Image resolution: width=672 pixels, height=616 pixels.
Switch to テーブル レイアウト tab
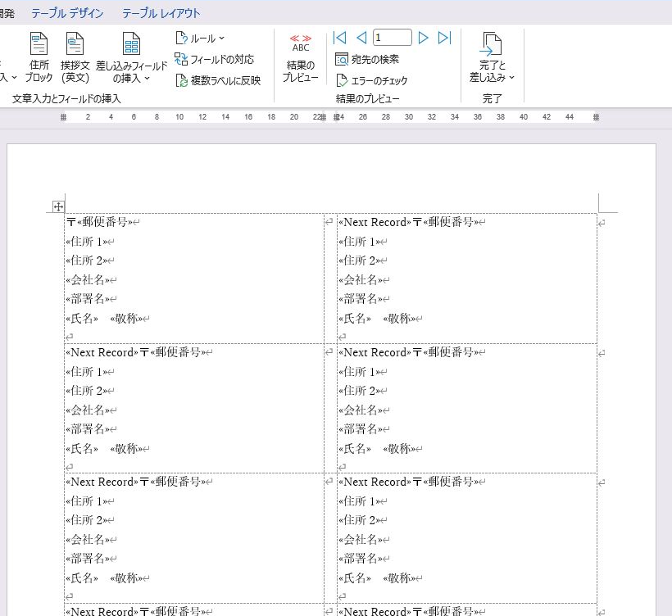tap(161, 13)
